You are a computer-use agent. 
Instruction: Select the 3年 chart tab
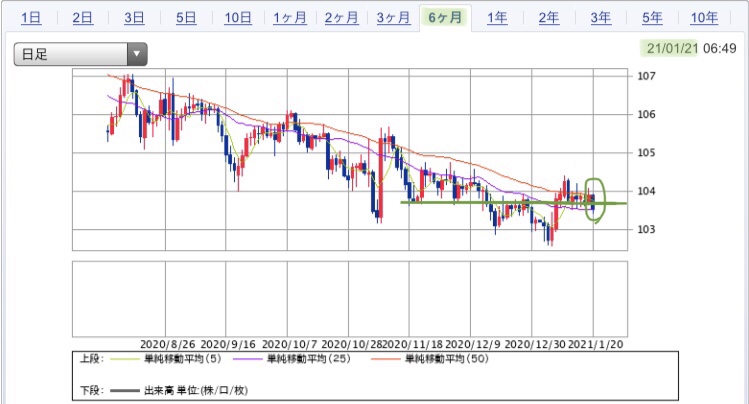600,17
